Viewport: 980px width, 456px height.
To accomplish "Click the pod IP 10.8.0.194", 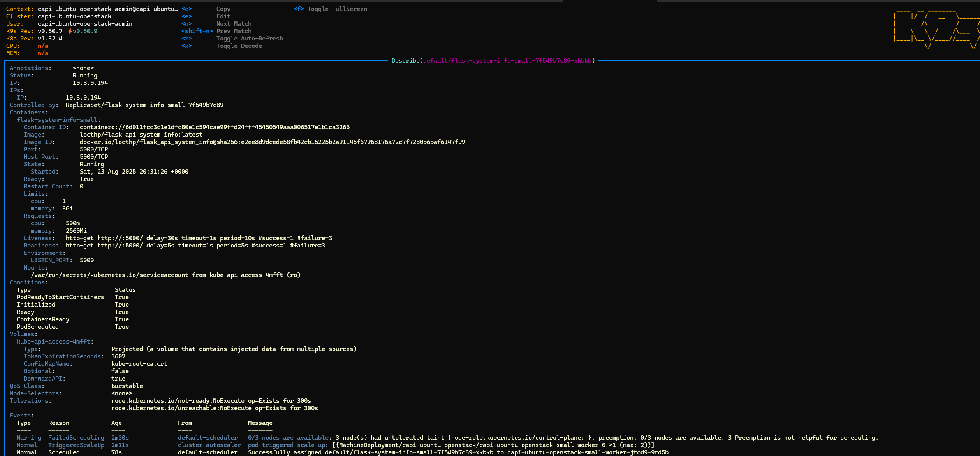I will (x=91, y=82).
